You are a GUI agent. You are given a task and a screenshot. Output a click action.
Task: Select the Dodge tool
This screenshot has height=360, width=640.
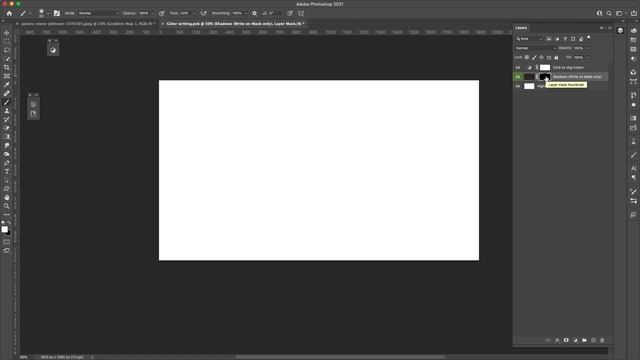(7, 154)
